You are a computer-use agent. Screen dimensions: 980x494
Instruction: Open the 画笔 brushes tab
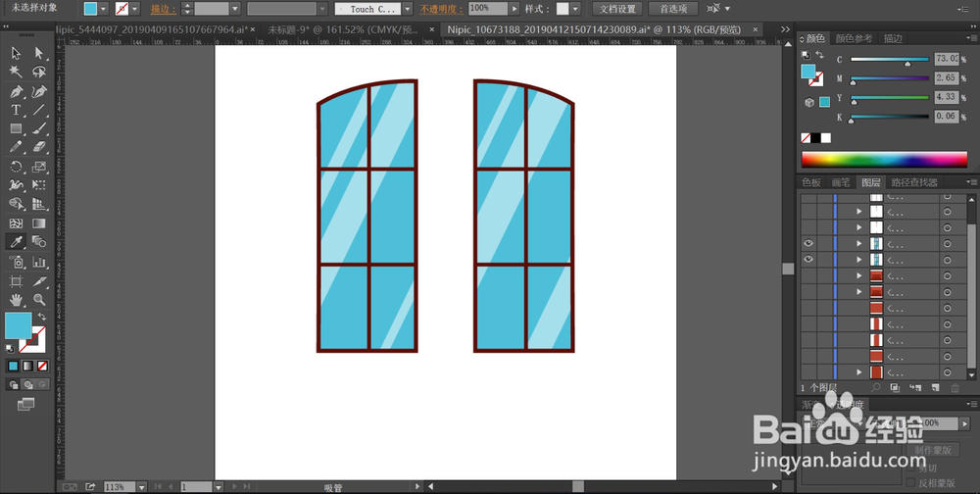[841, 182]
